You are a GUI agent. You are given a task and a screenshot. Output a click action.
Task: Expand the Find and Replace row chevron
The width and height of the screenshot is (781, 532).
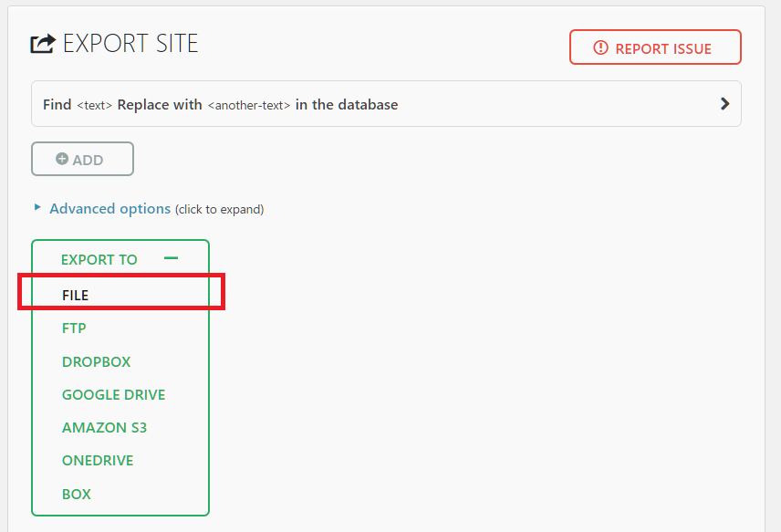[724, 104]
